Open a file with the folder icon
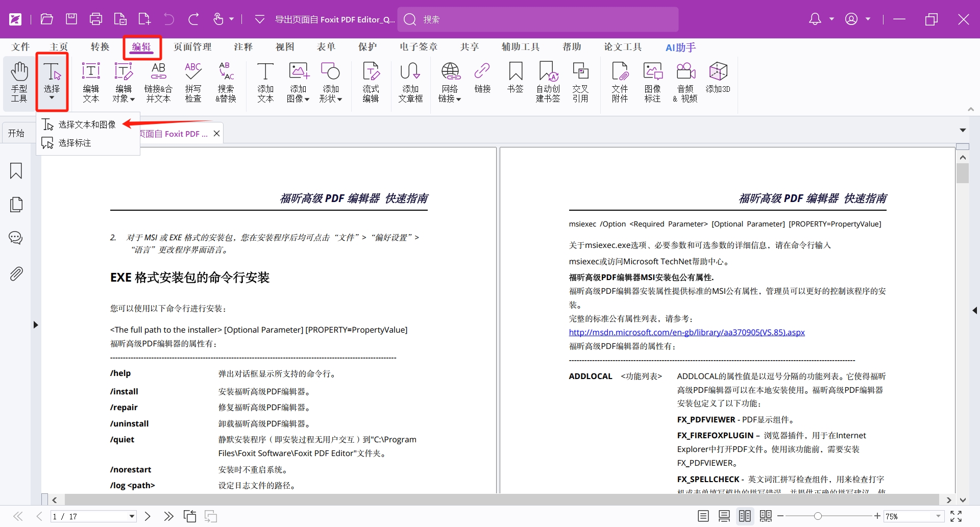This screenshot has width=980, height=527. click(x=47, y=19)
